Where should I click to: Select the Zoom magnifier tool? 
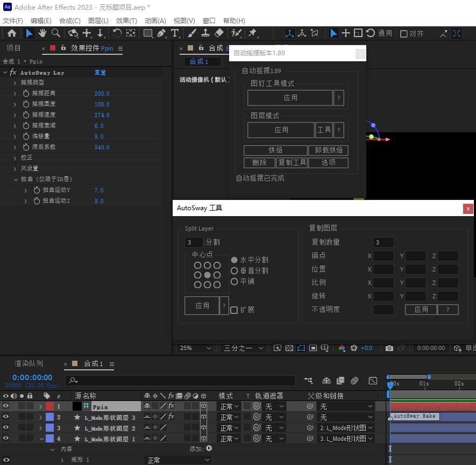pyautogui.click(x=56, y=33)
